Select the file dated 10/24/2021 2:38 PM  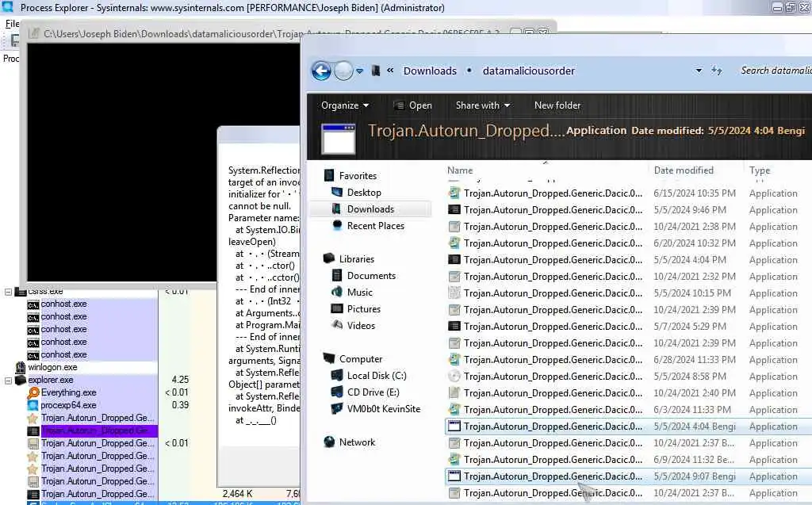(x=628, y=227)
